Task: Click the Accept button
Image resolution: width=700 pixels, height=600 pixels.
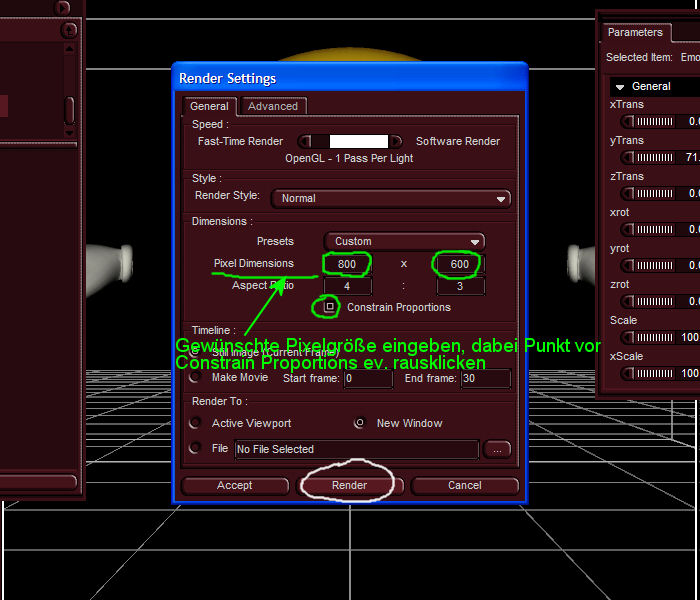Action: (x=234, y=485)
